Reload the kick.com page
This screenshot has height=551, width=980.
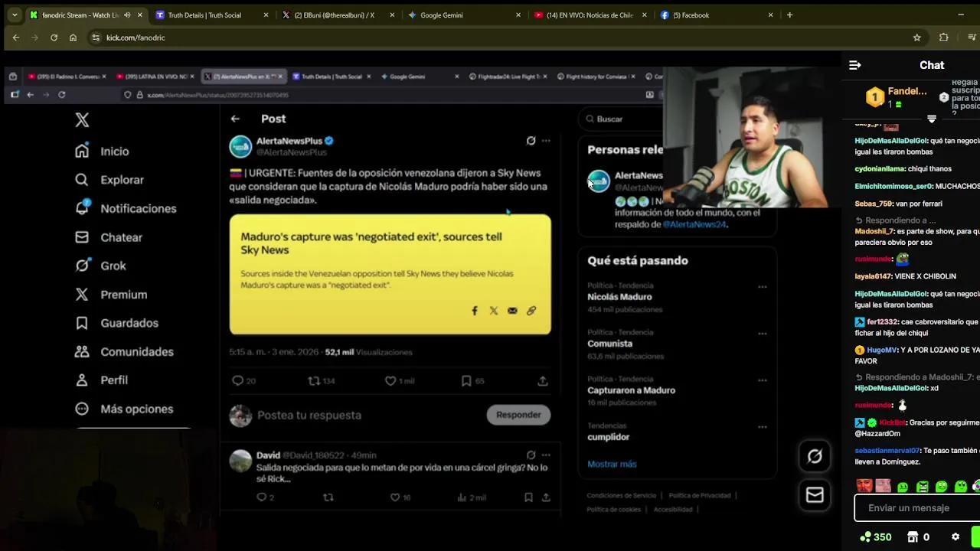(x=54, y=37)
